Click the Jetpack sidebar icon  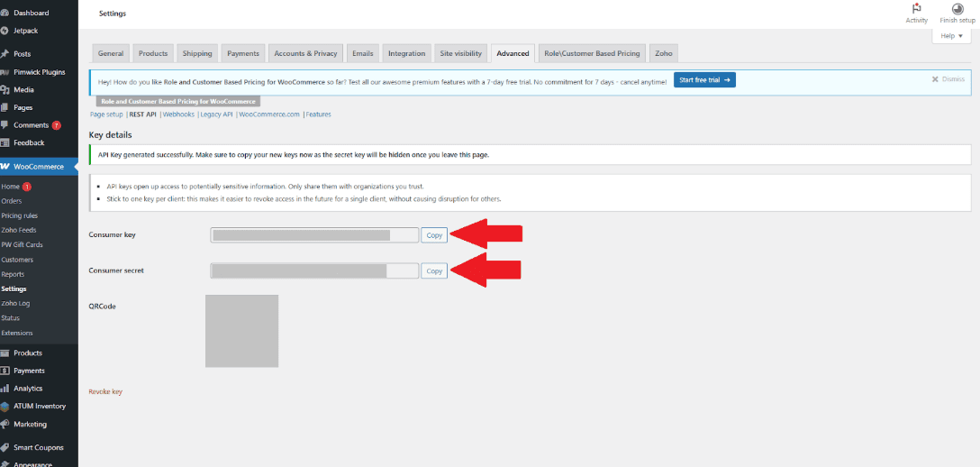pyautogui.click(x=5, y=30)
